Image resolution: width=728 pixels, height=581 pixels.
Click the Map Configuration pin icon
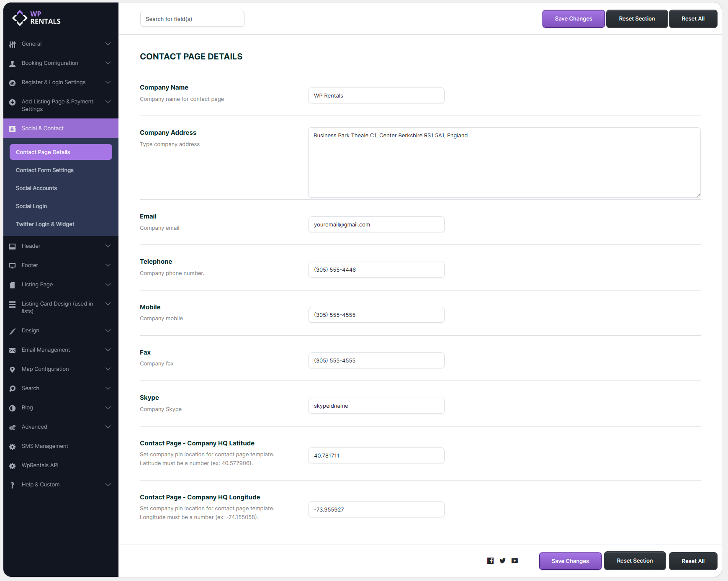(13, 370)
